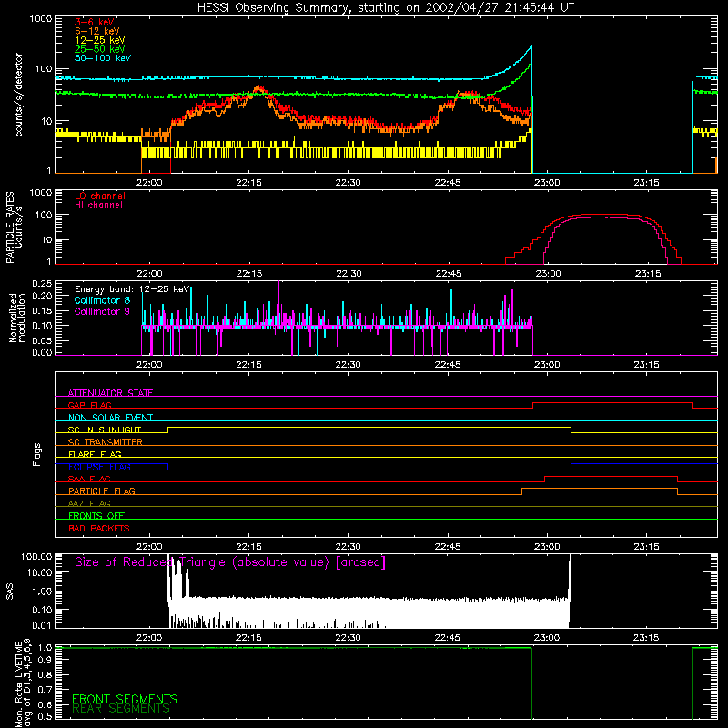Click 'Size of Reduced Triangle' plot caption
Image resolution: width=728 pixels, height=728 pixels.
tap(230, 562)
